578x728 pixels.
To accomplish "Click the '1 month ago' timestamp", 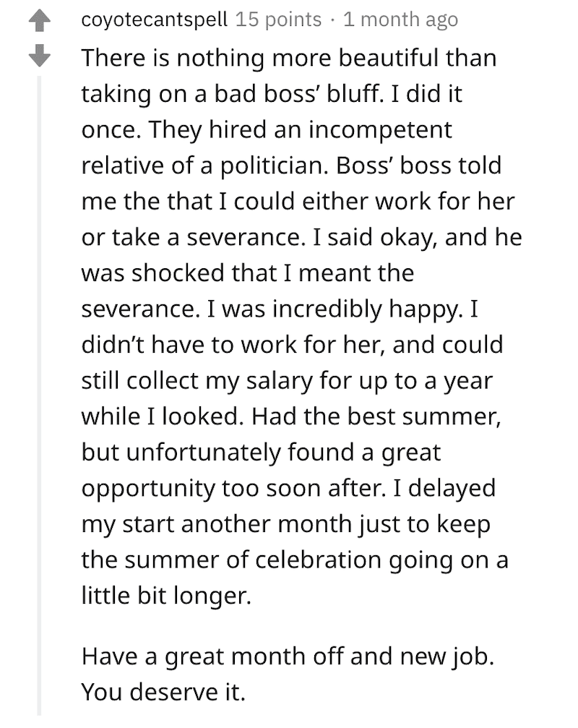I will tap(400, 20).
